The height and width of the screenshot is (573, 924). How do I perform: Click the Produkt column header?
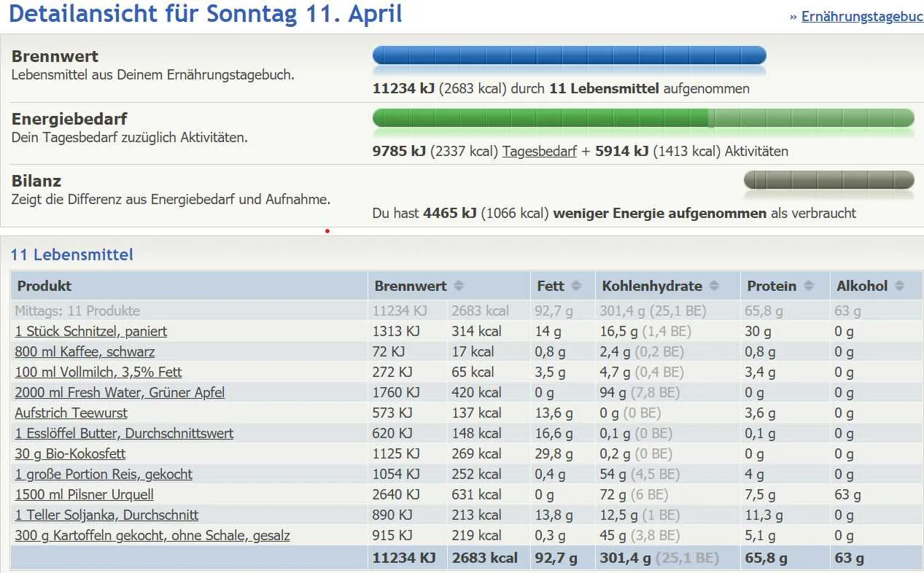point(190,286)
